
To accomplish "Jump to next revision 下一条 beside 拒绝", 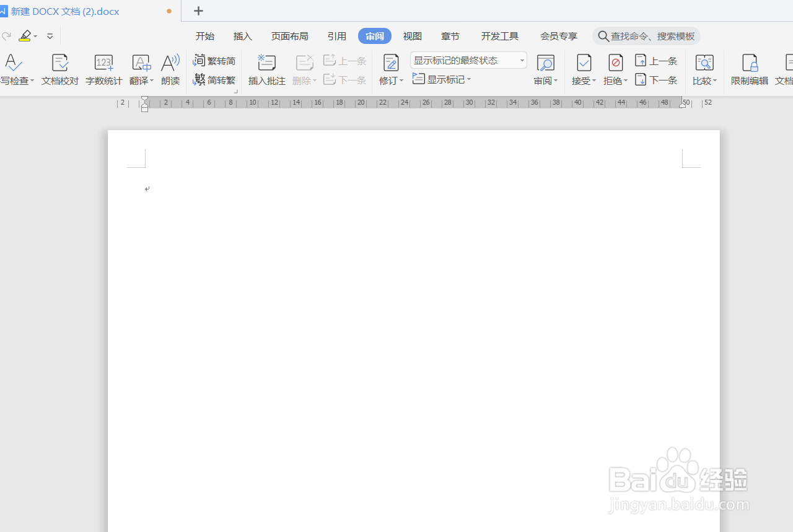I will tap(657, 80).
